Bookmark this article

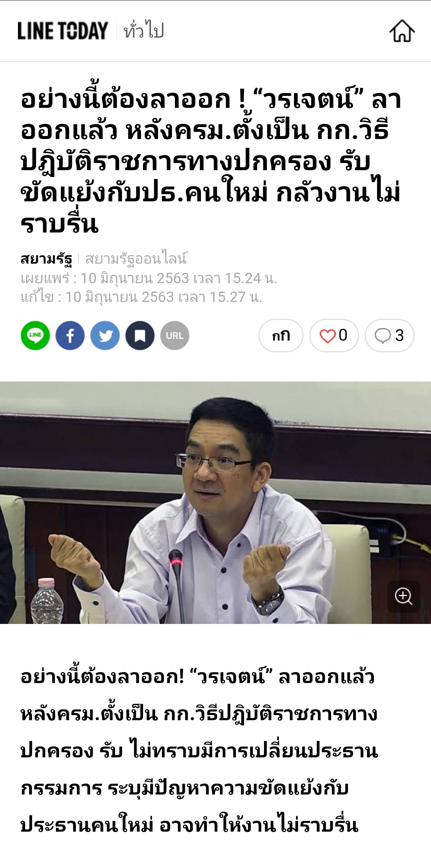(140, 336)
